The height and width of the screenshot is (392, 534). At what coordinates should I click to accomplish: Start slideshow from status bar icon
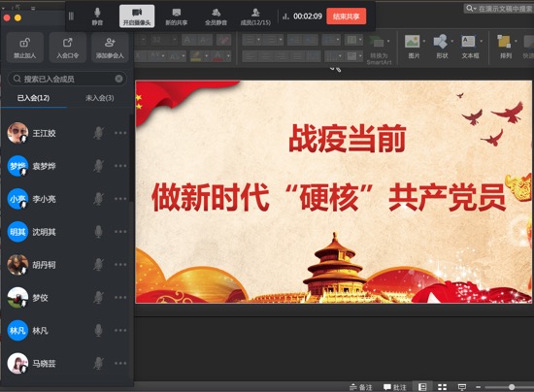click(462, 387)
